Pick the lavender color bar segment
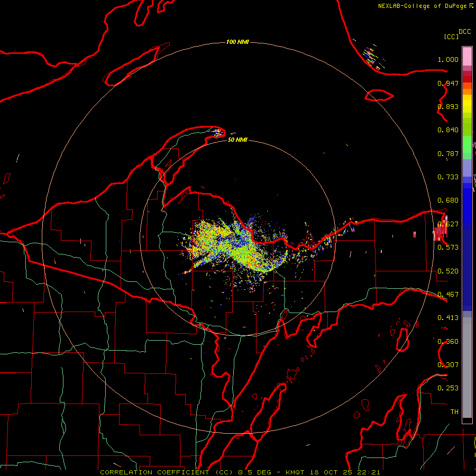 point(467,168)
